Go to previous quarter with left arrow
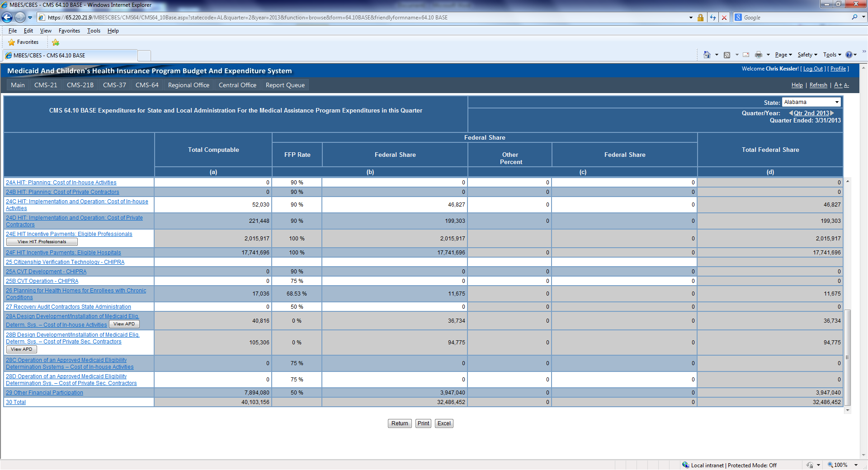This screenshot has height=470, width=868. (791, 113)
